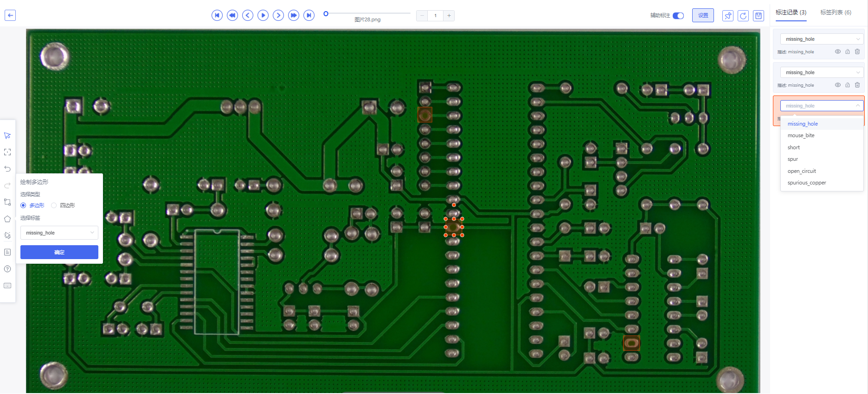Click the undo arrow in left toolbar
Screen dimensions: 868x394
pos(7,169)
